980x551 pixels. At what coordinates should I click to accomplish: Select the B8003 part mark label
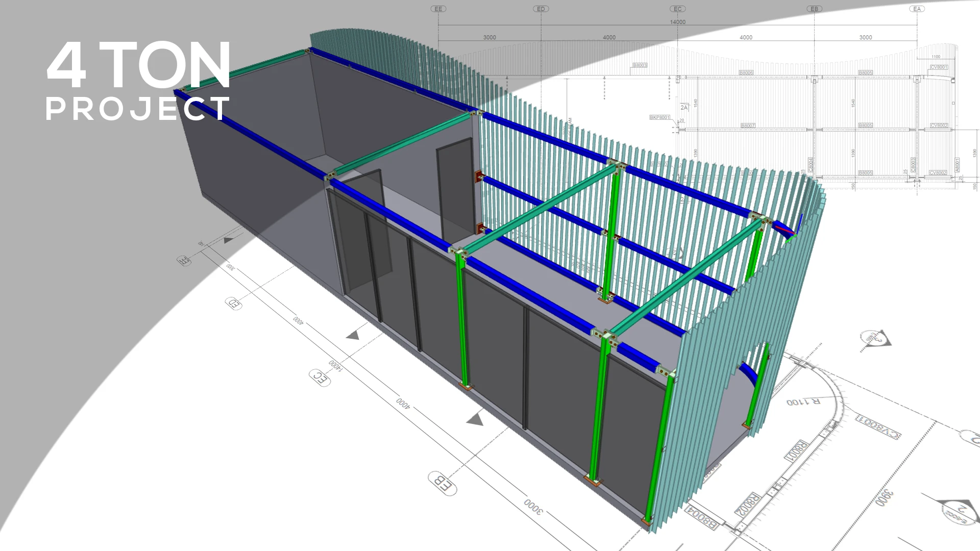[640, 65]
